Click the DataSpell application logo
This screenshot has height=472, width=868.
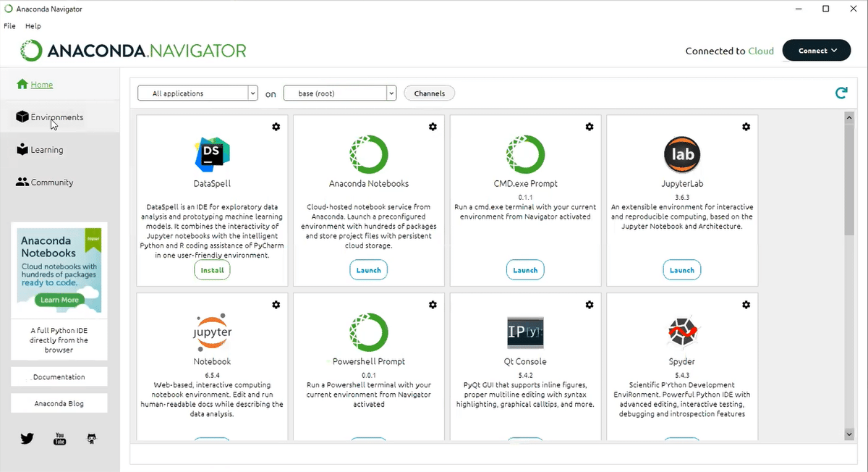tap(212, 153)
